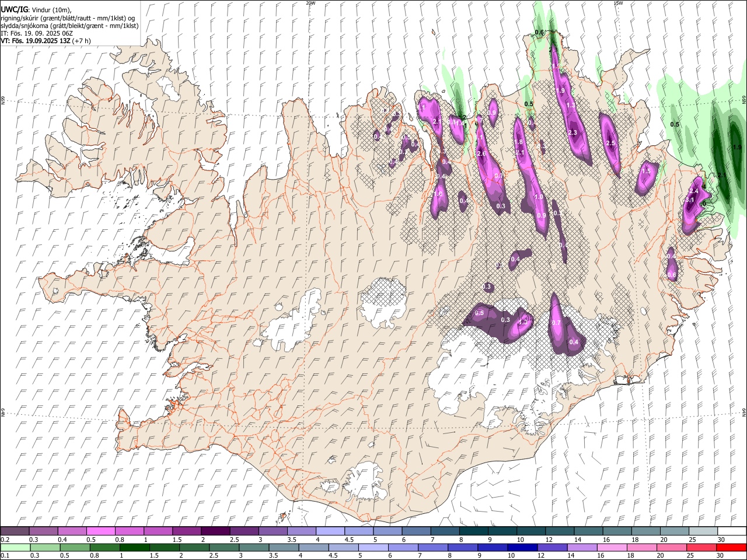Pick darkest green rain scale swatch labeled 1
Screen dimensions: 747x560
135,547
